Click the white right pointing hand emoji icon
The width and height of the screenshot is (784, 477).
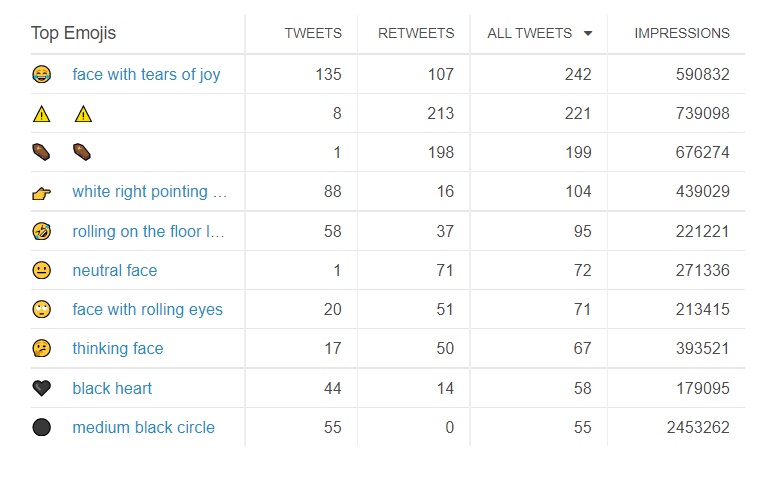[x=42, y=192]
